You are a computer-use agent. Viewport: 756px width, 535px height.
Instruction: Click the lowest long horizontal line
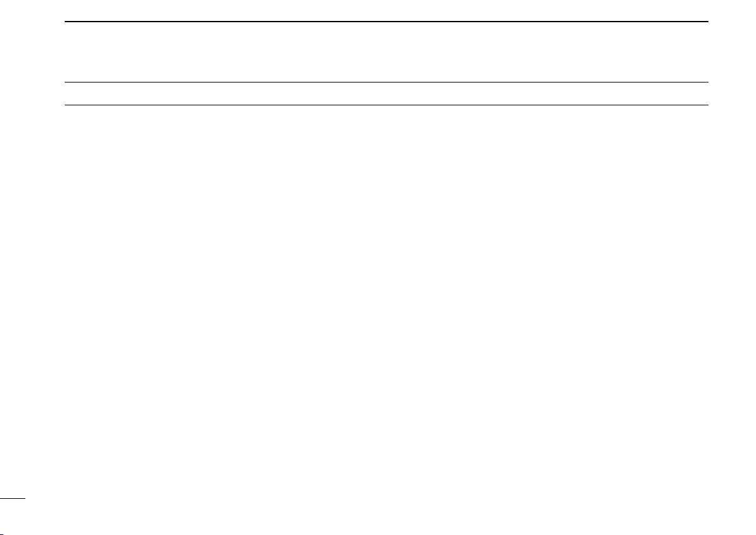386,105
